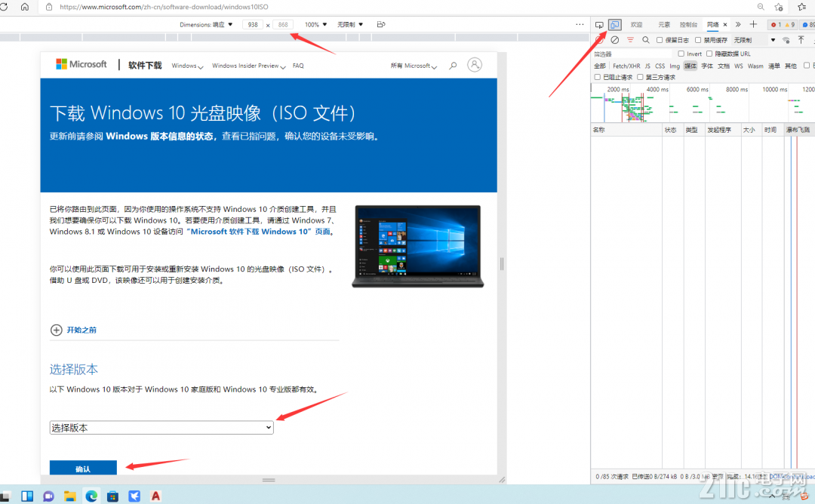Expand Windows Insider Preview menu
The width and height of the screenshot is (815, 504).
pyautogui.click(x=248, y=66)
